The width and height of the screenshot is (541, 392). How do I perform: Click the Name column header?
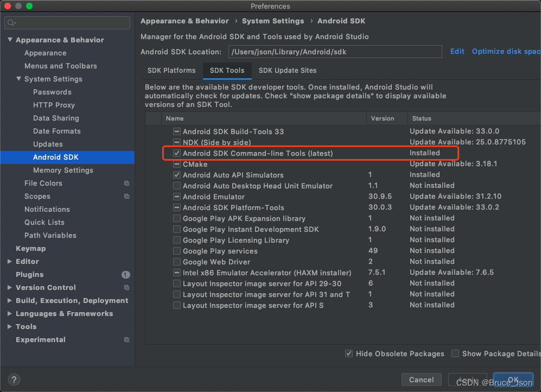pyautogui.click(x=264, y=118)
